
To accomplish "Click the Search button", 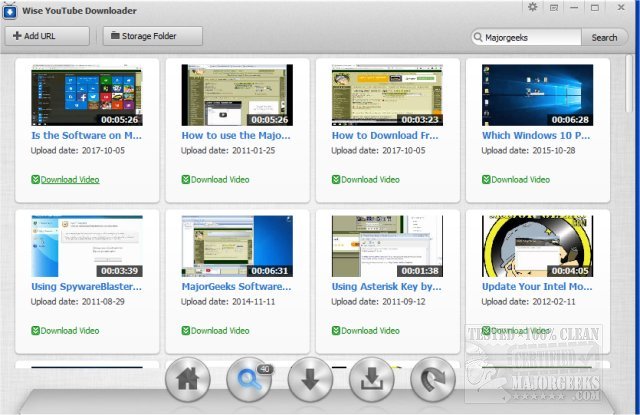I will coord(604,38).
